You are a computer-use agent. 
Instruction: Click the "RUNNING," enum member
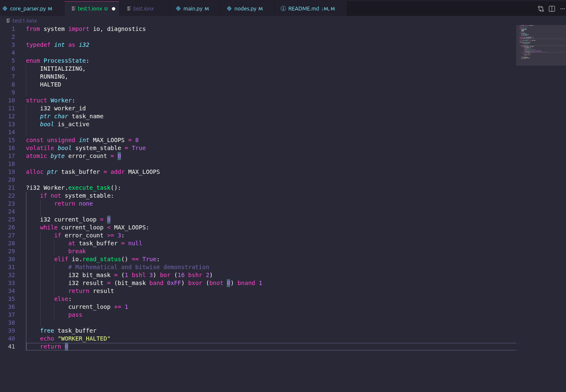click(x=54, y=76)
